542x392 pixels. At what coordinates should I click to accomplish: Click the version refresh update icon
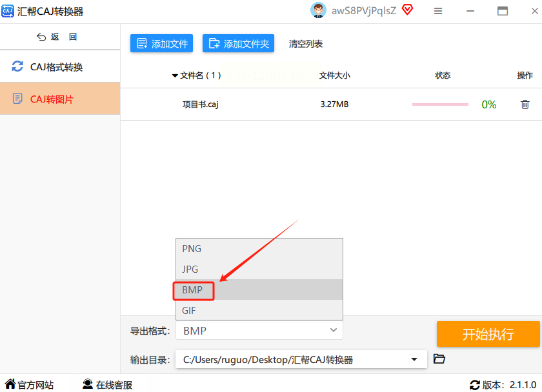coord(475,385)
